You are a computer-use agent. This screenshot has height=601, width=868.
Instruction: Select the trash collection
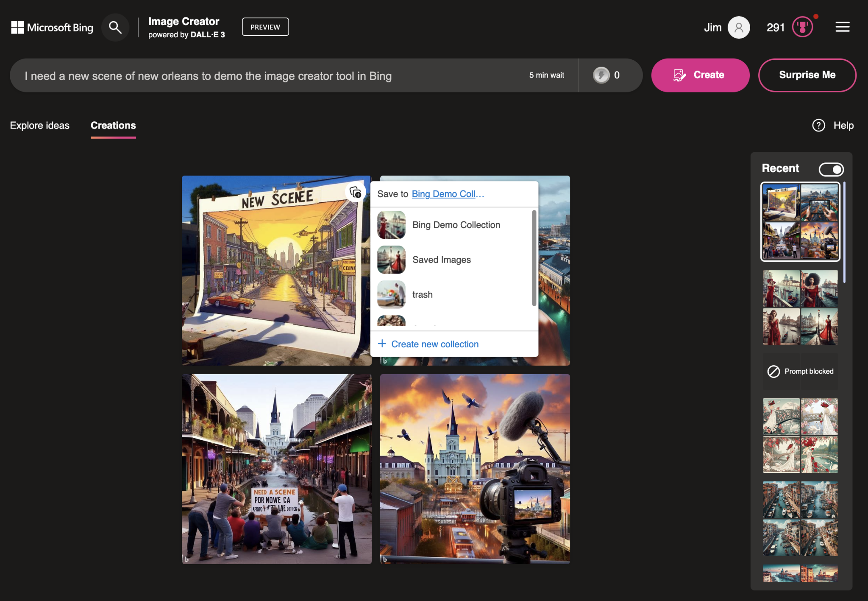(x=422, y=294)
